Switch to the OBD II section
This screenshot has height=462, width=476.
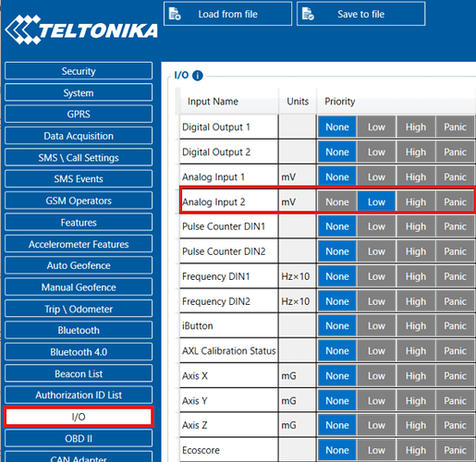[x=79, y=438]
